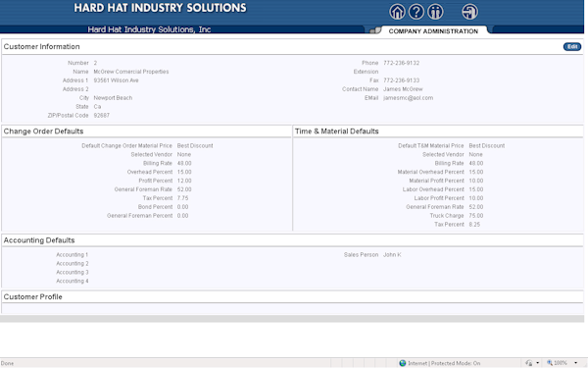Click Labor Overhead Percent value 15.00
The image size is (588, 368).
tap(476, 189)
